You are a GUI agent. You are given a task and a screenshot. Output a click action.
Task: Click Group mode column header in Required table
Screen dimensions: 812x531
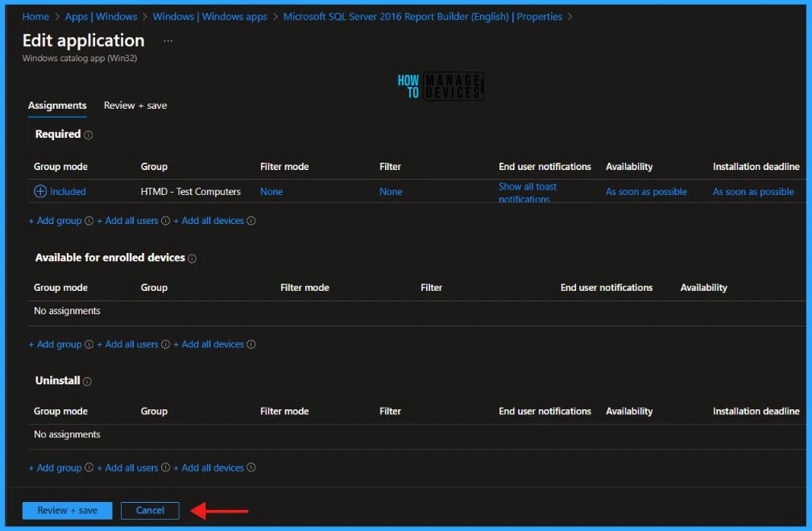click(x=60, y=167)
